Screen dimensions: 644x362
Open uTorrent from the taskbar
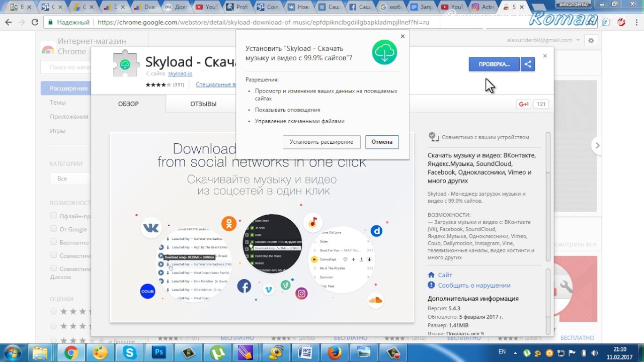pos(217,353)
